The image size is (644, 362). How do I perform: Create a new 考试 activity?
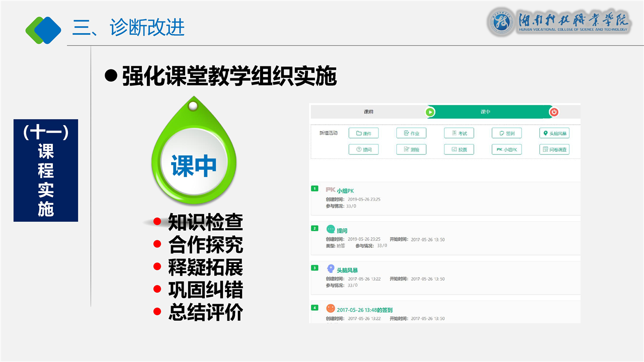pos(459,133)
